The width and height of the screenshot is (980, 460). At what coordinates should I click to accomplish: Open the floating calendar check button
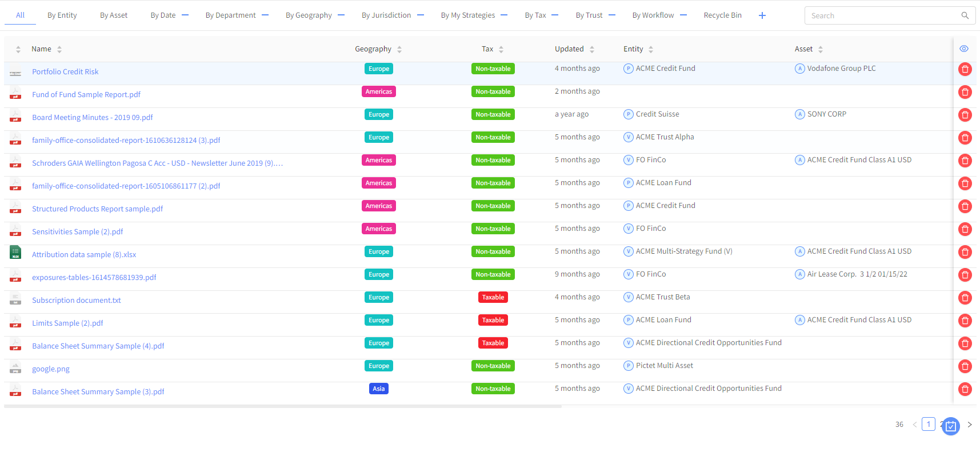(x=950, y=426)
